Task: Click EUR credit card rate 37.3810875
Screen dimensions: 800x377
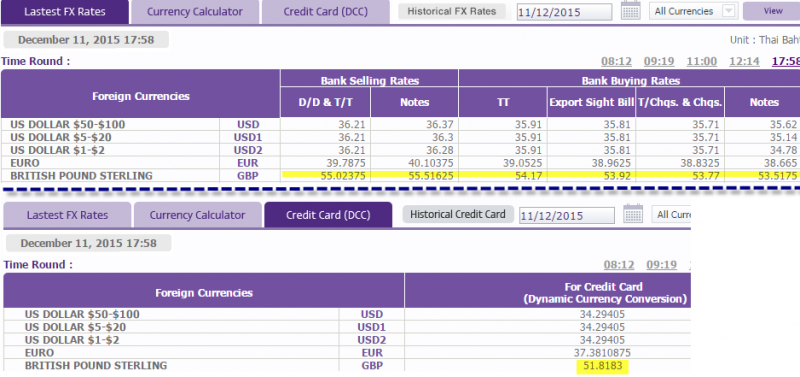Action: point(602,353)
